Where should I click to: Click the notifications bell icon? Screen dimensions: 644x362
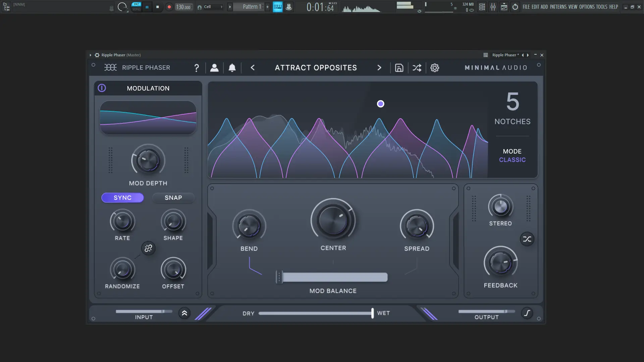tap(232, 68)
